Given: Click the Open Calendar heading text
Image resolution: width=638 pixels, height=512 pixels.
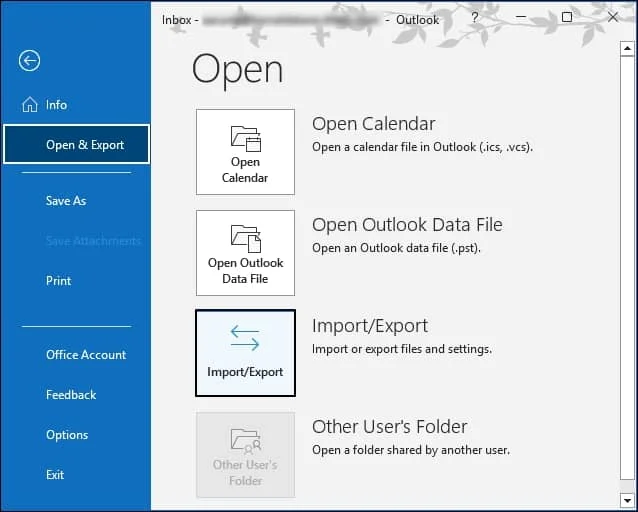Looking at the screenshot, I should (374, 124).
